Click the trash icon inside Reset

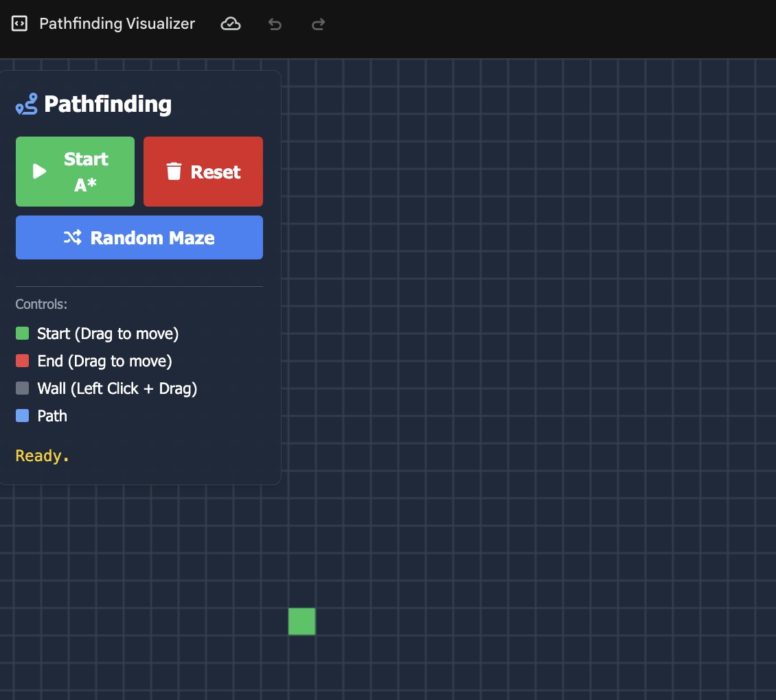click(174, 171)
